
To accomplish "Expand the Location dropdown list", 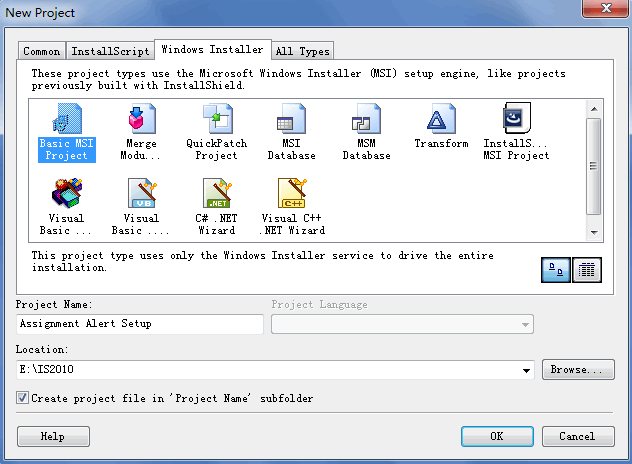I will pos(526,370).
